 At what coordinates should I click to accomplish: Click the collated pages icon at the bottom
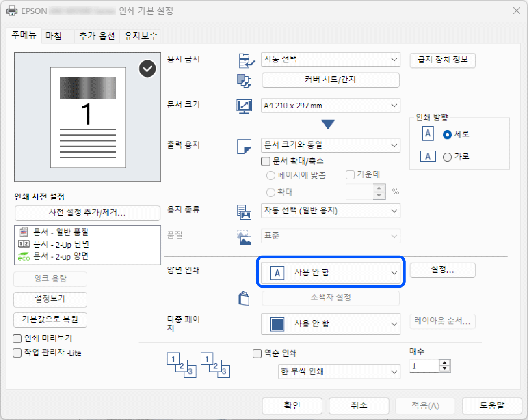tap(182, 365)
